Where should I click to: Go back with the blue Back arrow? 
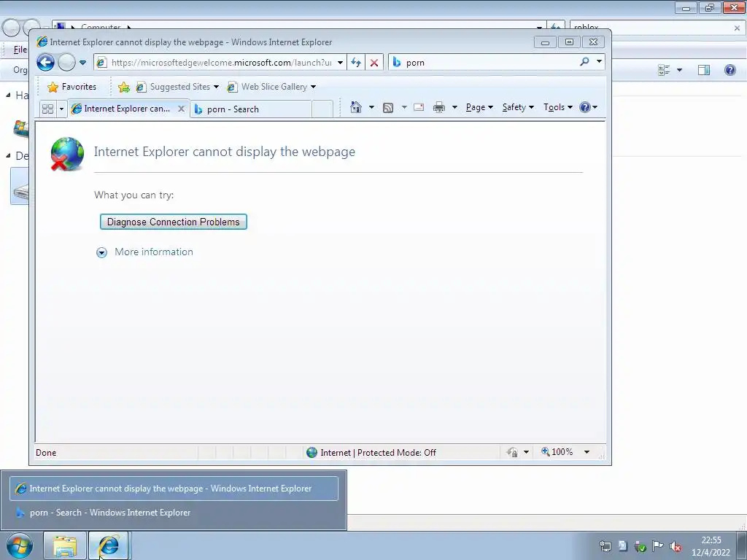[x=46, y=63]
